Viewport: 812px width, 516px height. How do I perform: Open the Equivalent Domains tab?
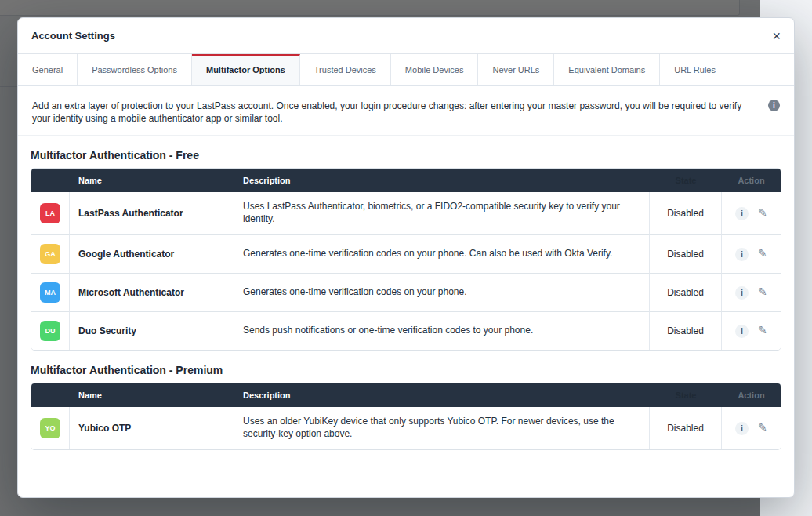click(607, 70)
